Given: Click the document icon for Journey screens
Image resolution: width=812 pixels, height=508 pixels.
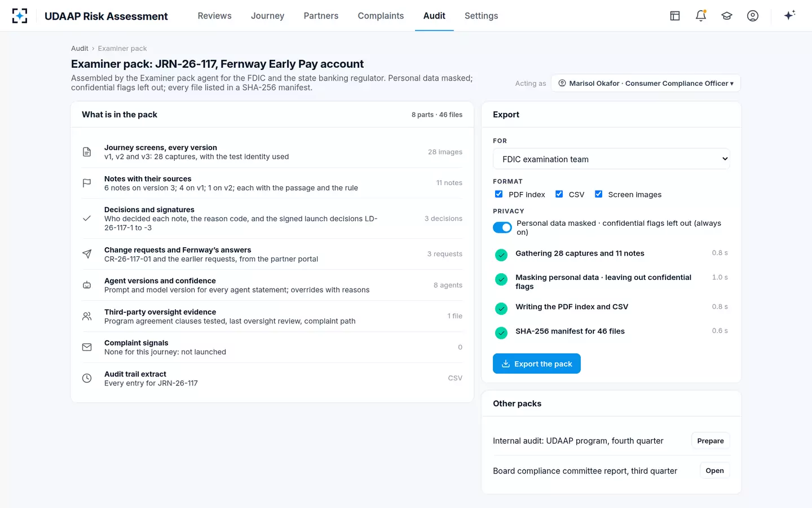Looking at the screenshot, I should pyautogui.click(x=87, y=152).
